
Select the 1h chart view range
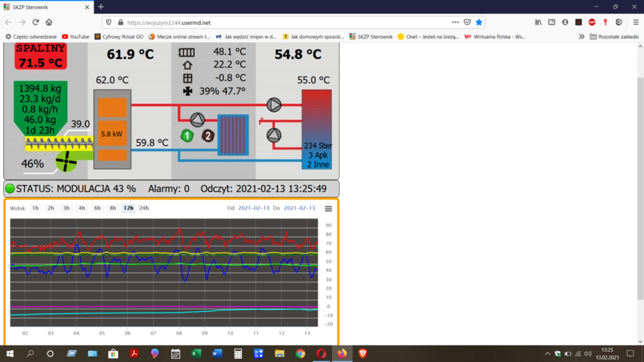35,208
